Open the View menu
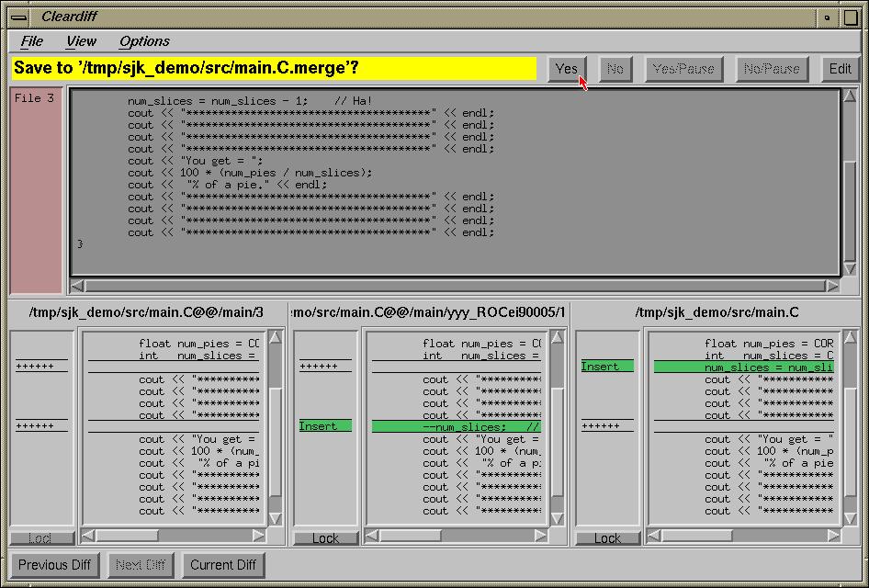This screenshot has width=869, height=588. point(81,41)
